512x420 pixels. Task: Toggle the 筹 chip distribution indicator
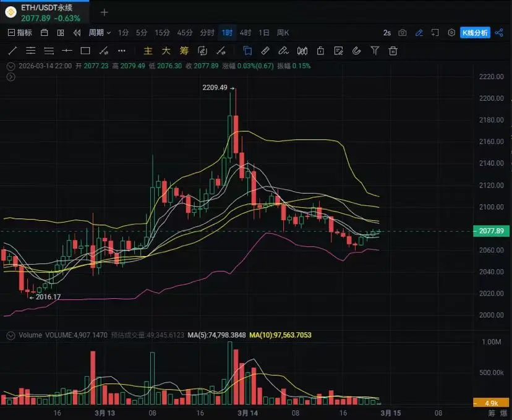coord(184,51)
